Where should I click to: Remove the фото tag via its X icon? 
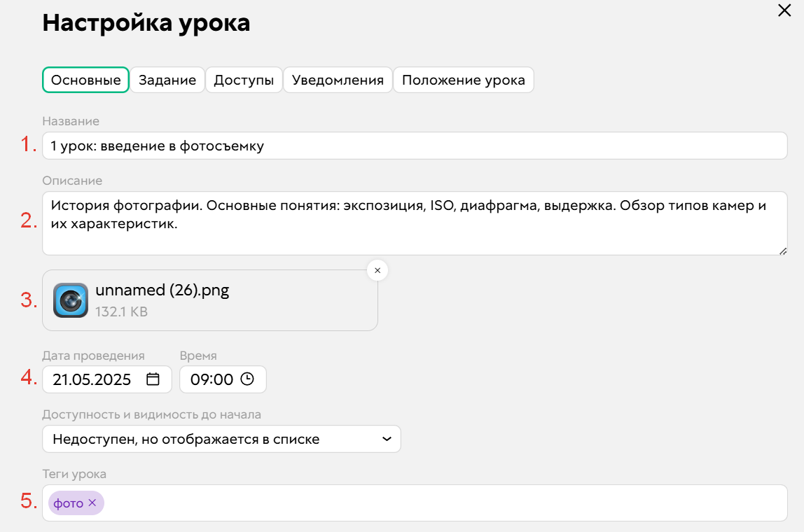pyautogui.click(x=91, y=503)
